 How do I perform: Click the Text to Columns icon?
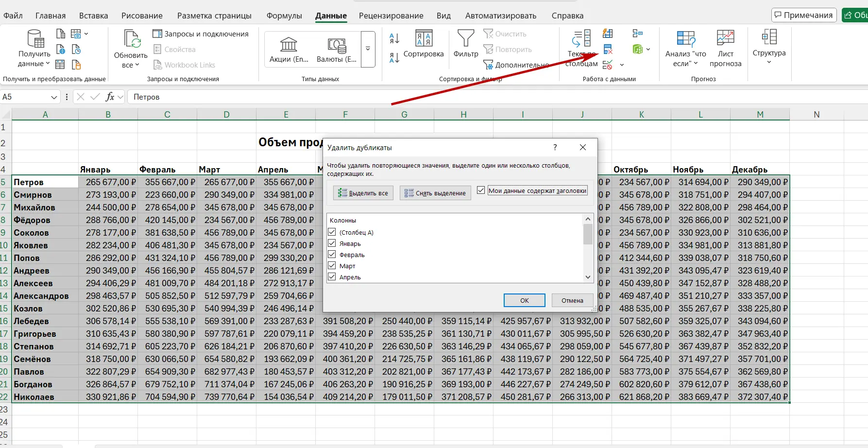(581, 48)
